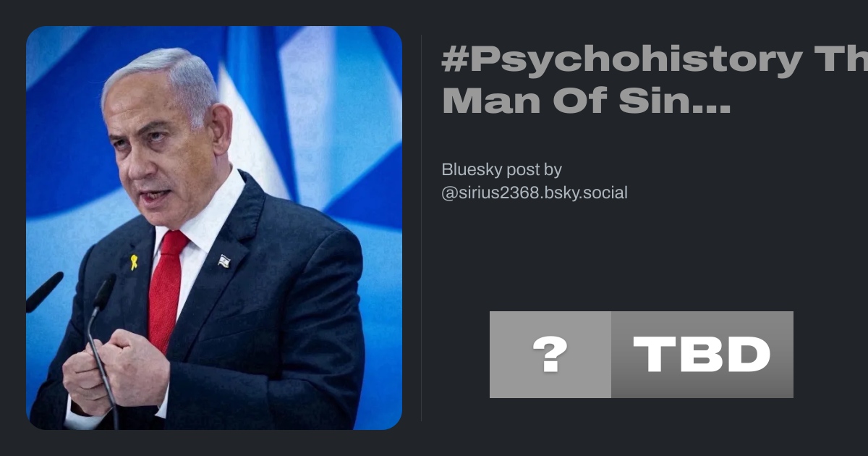Click the vertical divider beside the photo
Screen dimensions: 868x456
click(x=422, y=228)
